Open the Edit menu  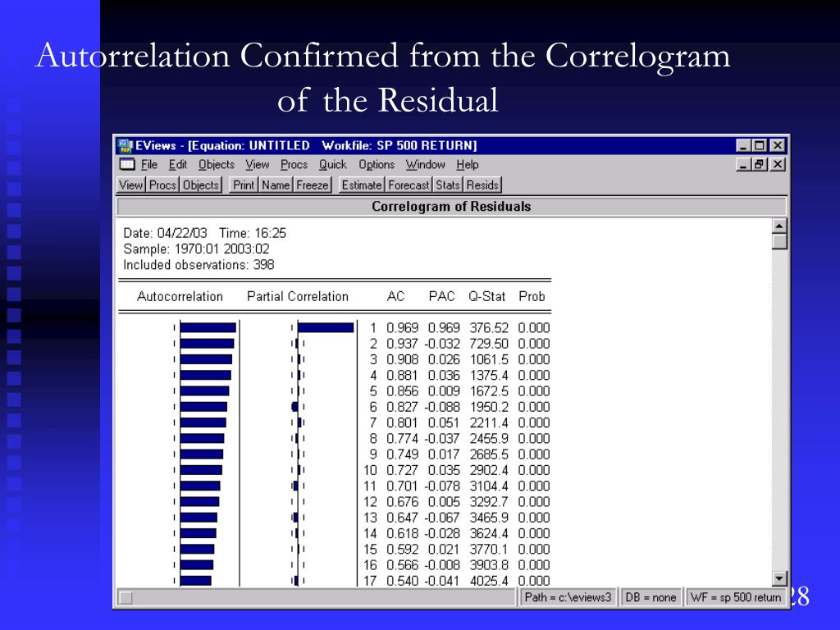[178, 164]
